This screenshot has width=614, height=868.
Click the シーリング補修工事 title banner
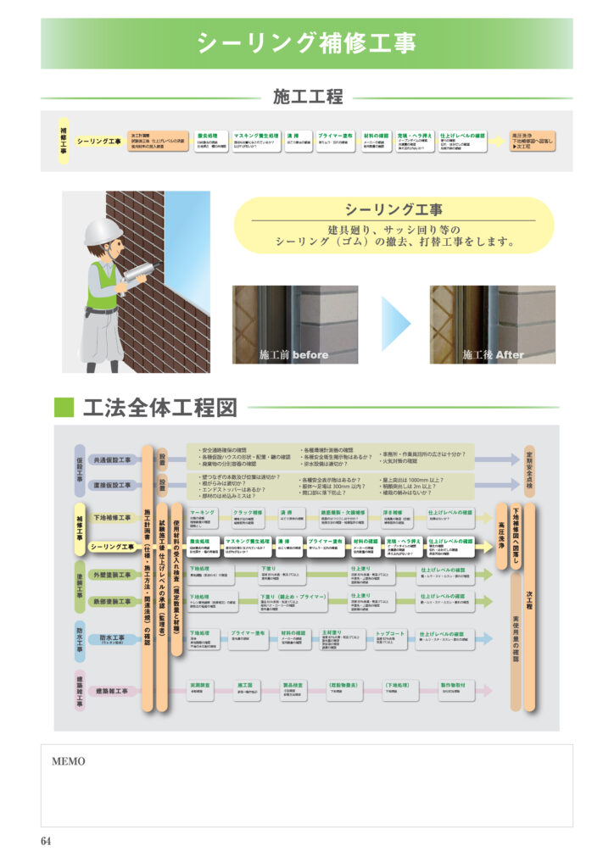(306, 43)
